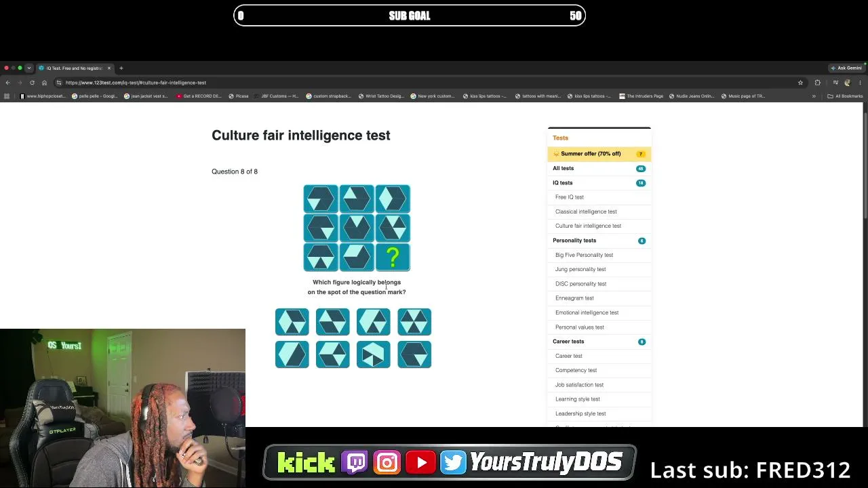Screen dimensions: 868x488
Task: Open a new browser tab
Action: pyautogui.click(x=121, y=68)
